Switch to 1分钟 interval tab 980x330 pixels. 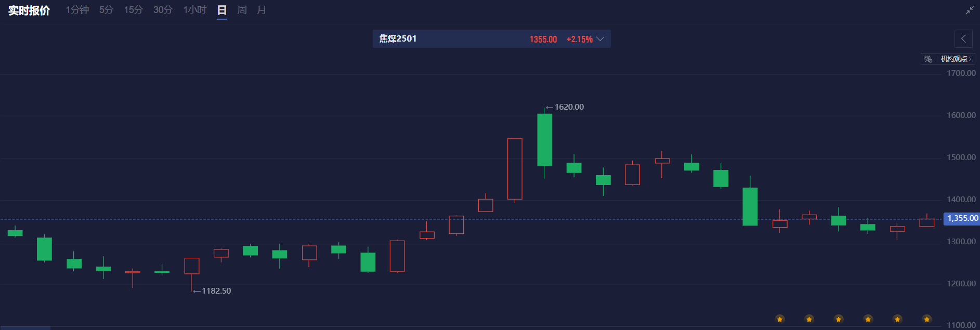click(x=77, y=10)
